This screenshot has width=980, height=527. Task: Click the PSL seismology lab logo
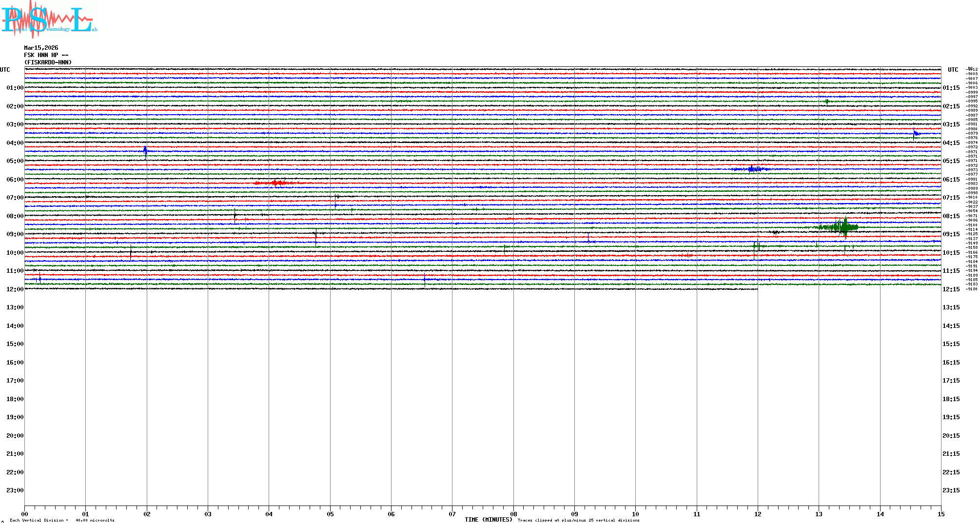coord(49,20)
